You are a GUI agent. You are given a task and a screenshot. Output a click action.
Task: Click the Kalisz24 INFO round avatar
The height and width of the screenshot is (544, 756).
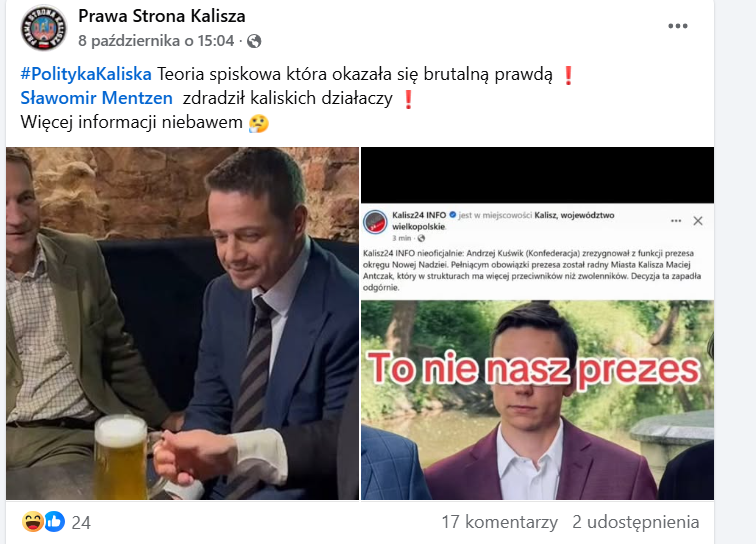pyautogui.click(x=375, y=222)
